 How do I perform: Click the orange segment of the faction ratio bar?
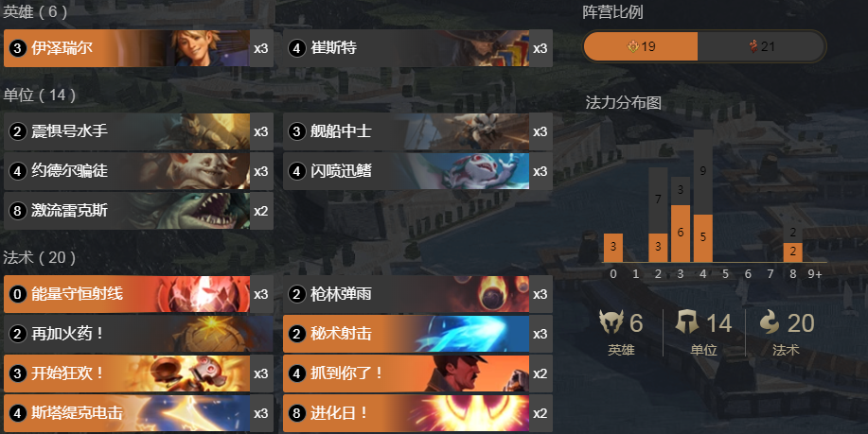pos(641,46)
